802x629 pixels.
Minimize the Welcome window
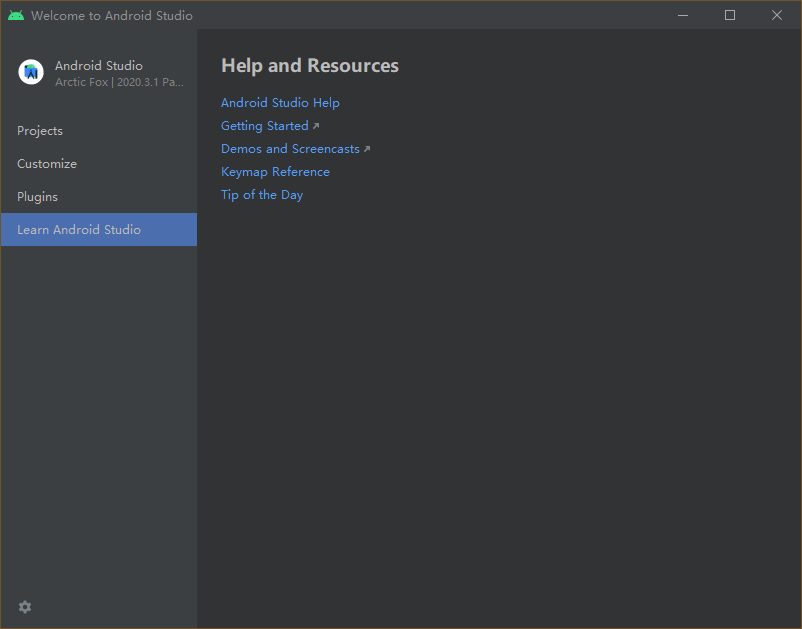click(683, 15)
